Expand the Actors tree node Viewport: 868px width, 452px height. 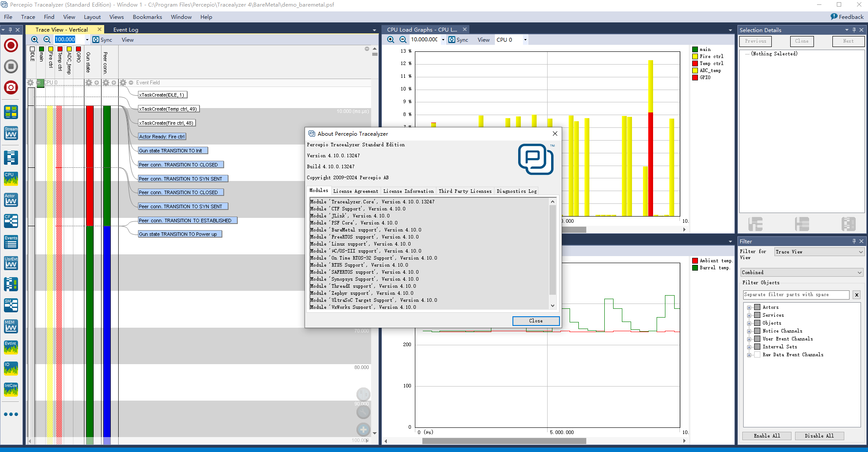(x=749, y=307)
